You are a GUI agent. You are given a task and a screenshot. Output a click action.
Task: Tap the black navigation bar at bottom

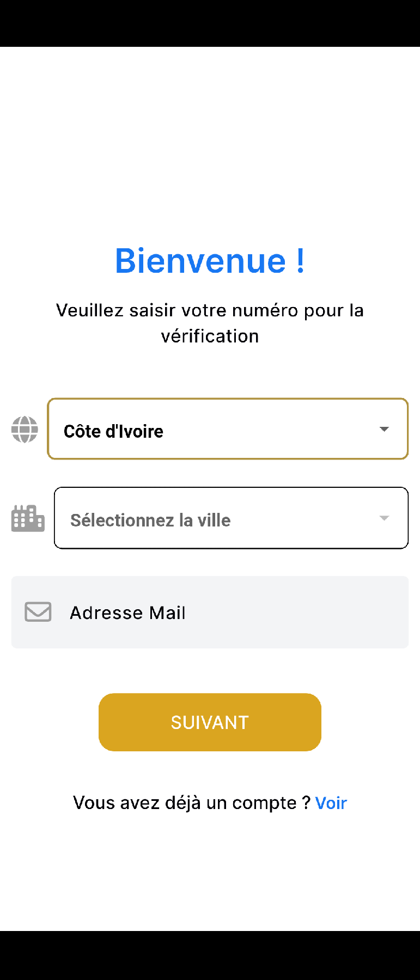click(210, 955)
